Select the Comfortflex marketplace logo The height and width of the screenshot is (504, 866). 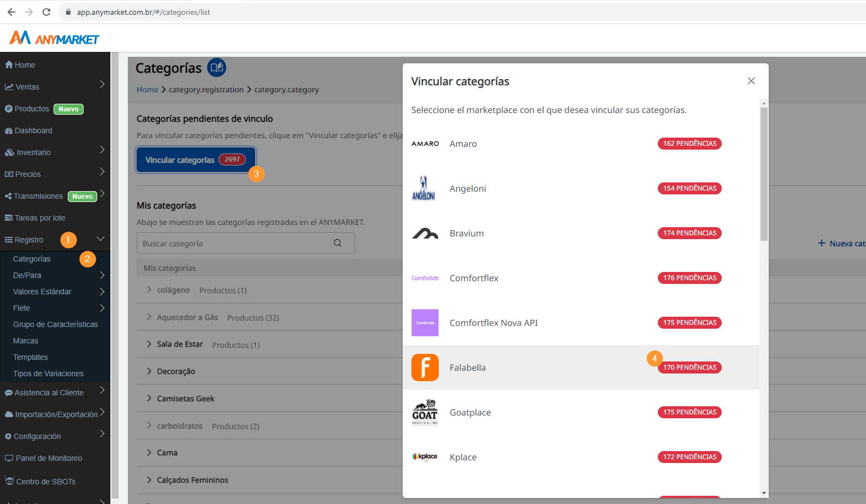[425, 278]
